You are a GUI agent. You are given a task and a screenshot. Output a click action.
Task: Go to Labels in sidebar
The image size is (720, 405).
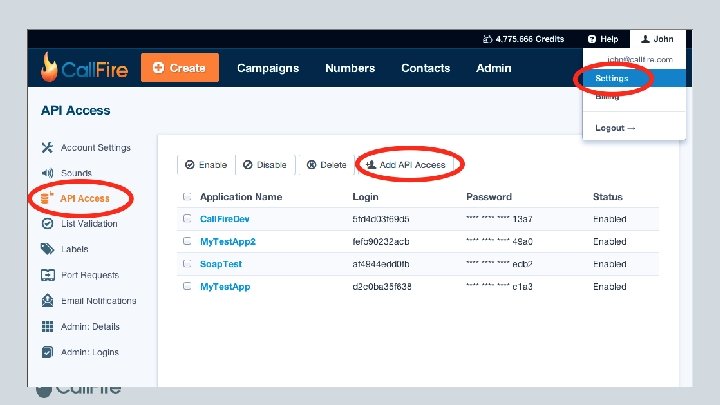[74, 249]
